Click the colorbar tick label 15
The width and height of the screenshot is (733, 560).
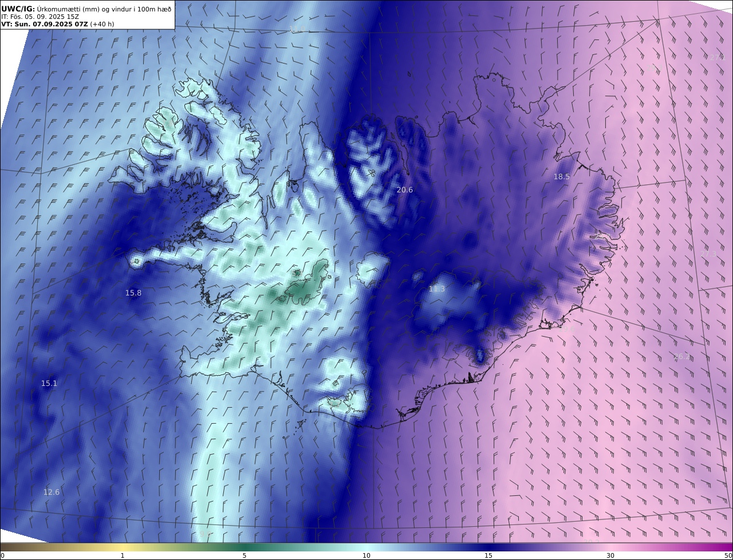pyautogui.click(x=488, y=555)
